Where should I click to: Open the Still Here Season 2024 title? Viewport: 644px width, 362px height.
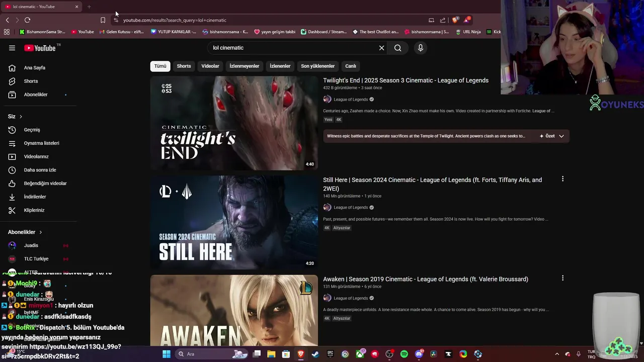pyautogui.click(x=432, y=184)
